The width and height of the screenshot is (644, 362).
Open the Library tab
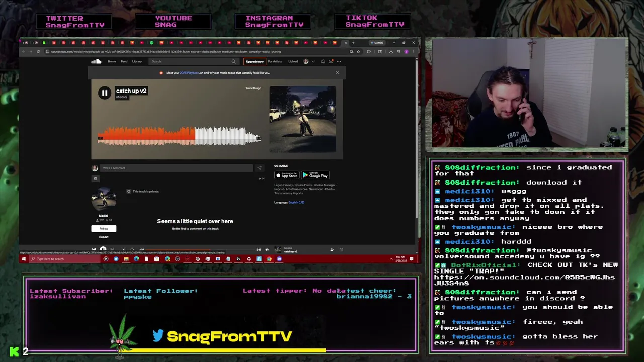pos(137,61)
